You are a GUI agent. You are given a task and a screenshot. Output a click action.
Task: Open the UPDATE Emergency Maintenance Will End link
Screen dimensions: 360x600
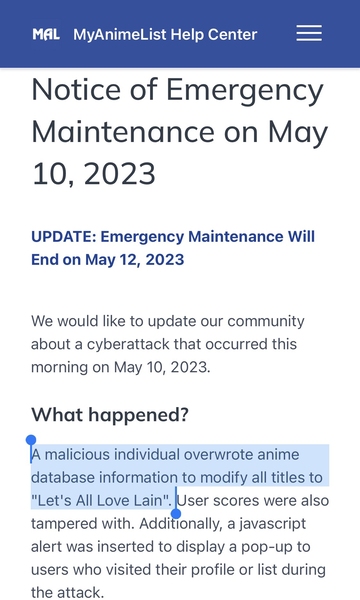pyautogui.click(x=173, y=248)
